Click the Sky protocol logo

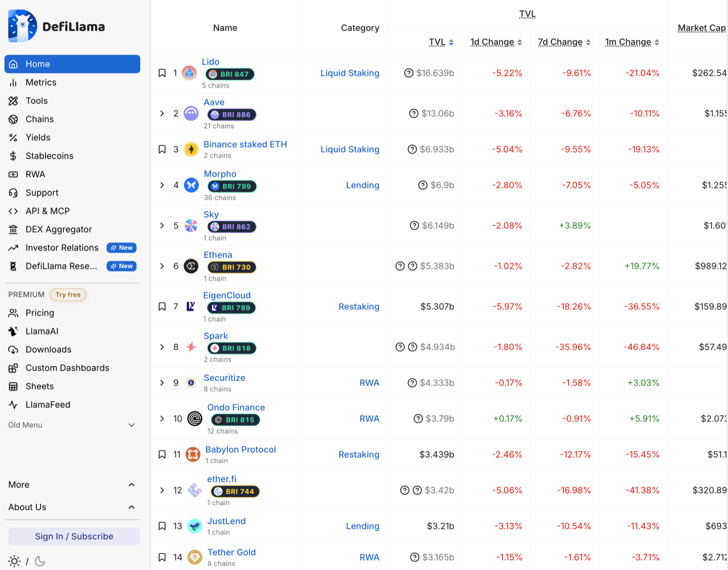click(x=191, y=226)
